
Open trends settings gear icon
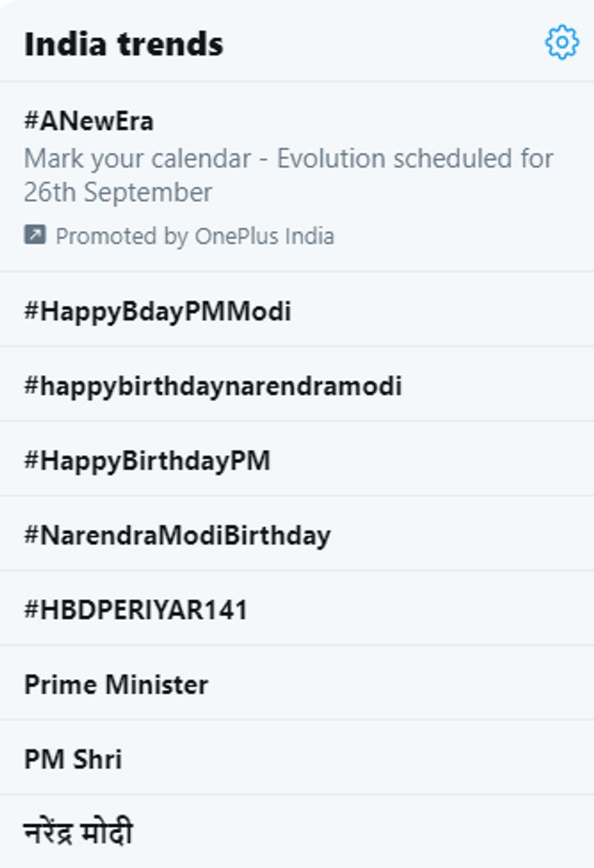[x=561, y=43]
